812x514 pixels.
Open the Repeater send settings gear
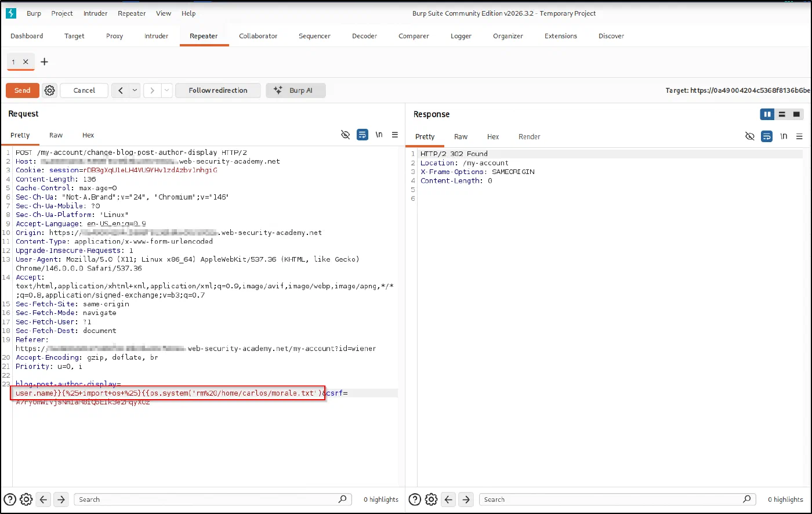coord(50,91)
